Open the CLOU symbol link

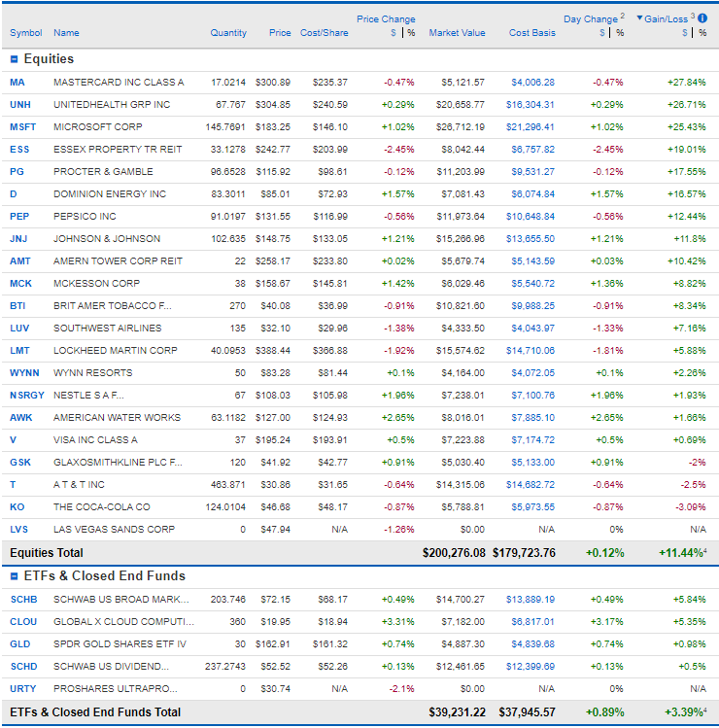[x=23, y=622]
